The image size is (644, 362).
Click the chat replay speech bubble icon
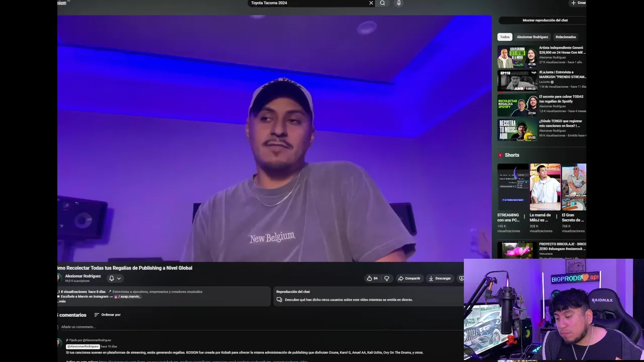[x=279, y=300]
